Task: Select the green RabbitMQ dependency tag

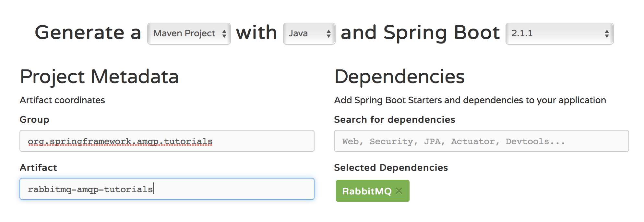Action: [x=366, y=191]
